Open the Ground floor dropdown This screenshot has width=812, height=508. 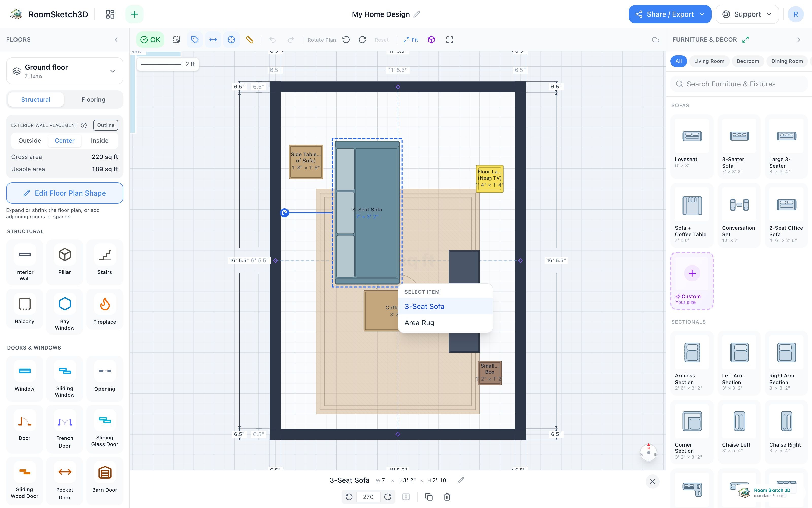click(64, 71)
